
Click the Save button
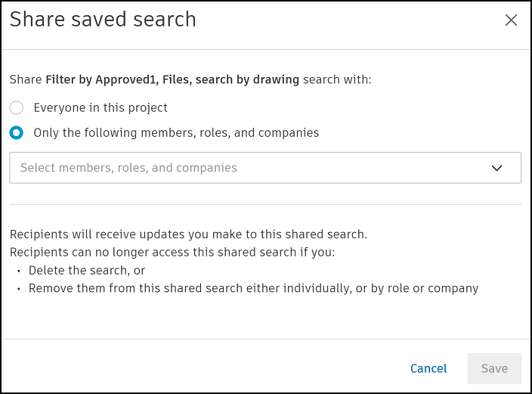(494, 368)
